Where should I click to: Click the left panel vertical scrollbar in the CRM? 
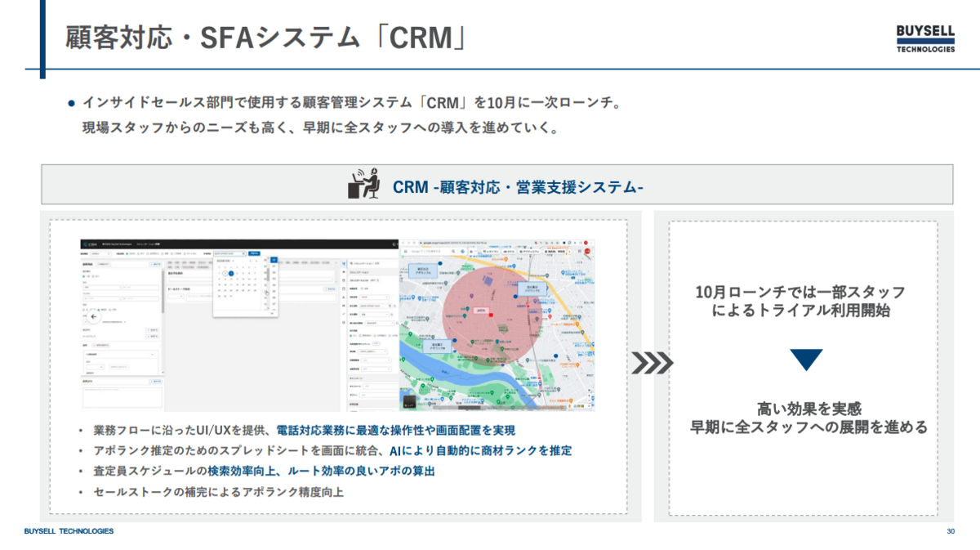163,293
